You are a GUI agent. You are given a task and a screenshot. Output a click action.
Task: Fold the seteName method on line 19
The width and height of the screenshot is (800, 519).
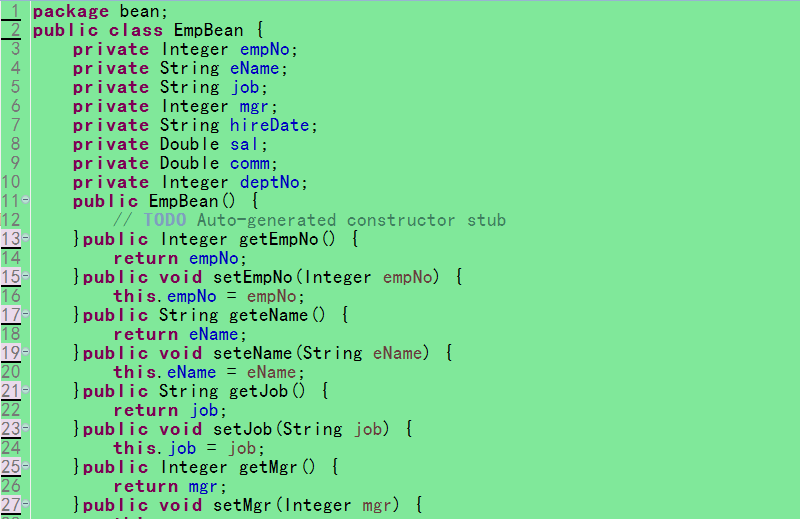(x=25, y=353)
